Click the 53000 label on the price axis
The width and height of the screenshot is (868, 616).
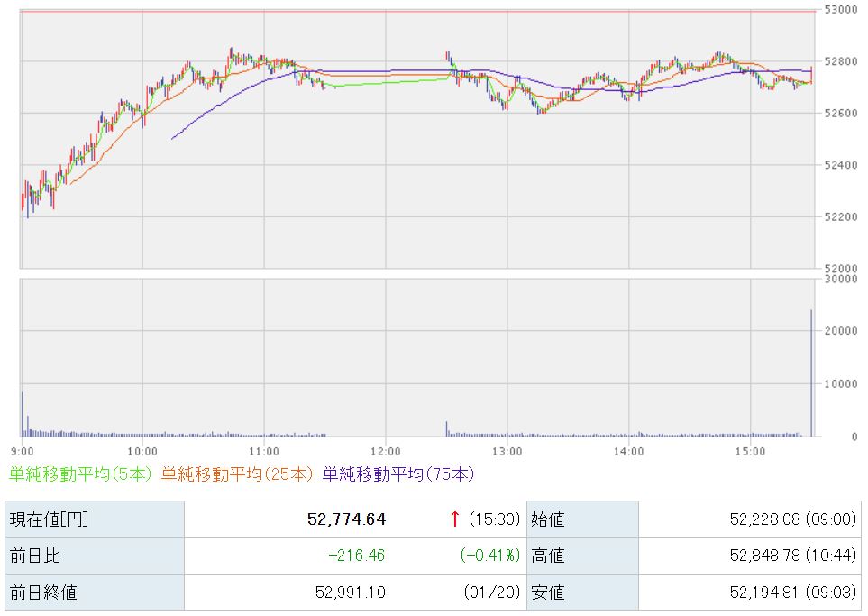pyautogui.click(x=840, y=9)
